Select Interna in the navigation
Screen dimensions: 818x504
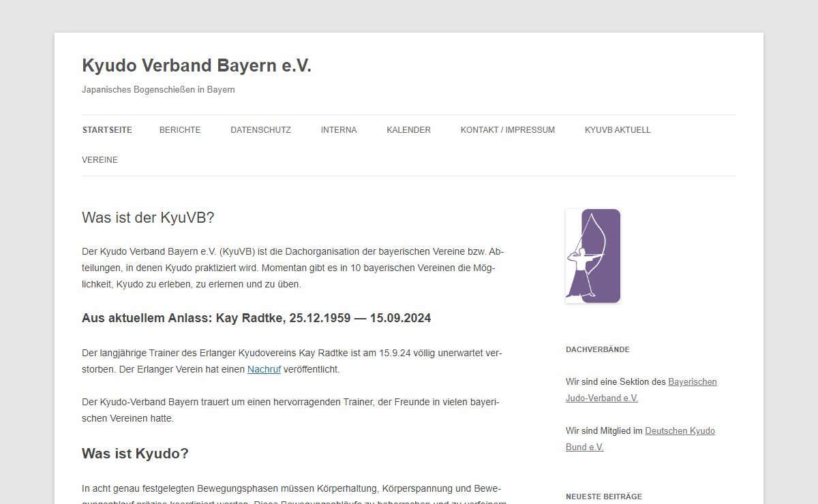tap(339, 130)
